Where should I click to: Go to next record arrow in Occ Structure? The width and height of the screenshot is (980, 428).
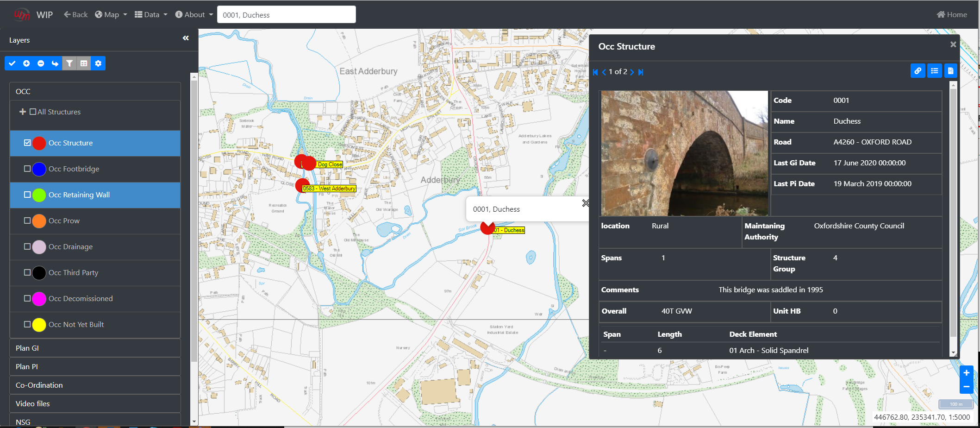(632, 72)
